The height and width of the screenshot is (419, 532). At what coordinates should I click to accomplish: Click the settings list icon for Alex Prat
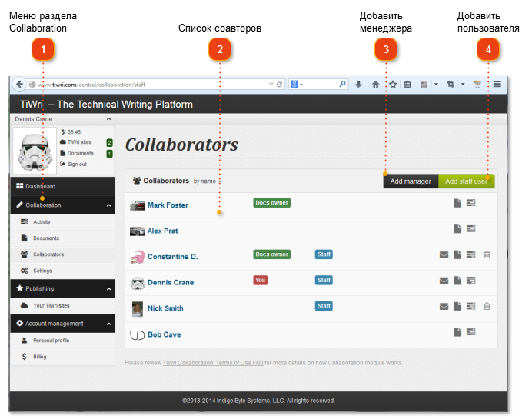tap(470, 229)
